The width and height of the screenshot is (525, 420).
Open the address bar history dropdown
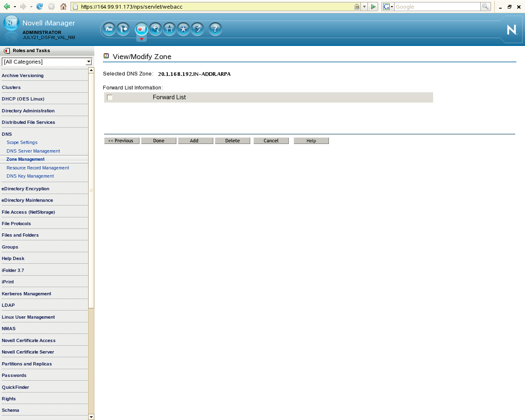click(364, 7)
